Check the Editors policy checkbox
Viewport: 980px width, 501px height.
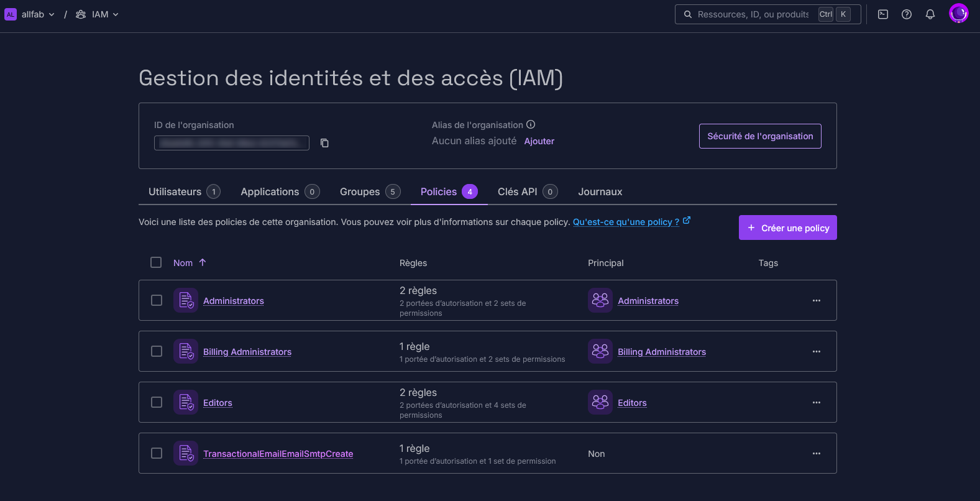click(x=157, y=402)
